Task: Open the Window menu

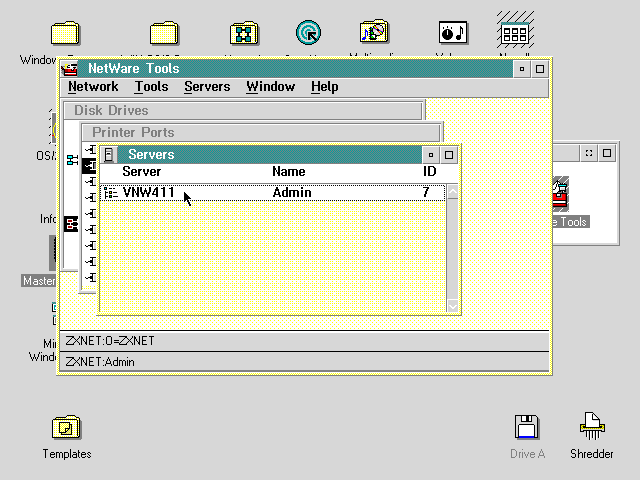Action: (270, 87)
